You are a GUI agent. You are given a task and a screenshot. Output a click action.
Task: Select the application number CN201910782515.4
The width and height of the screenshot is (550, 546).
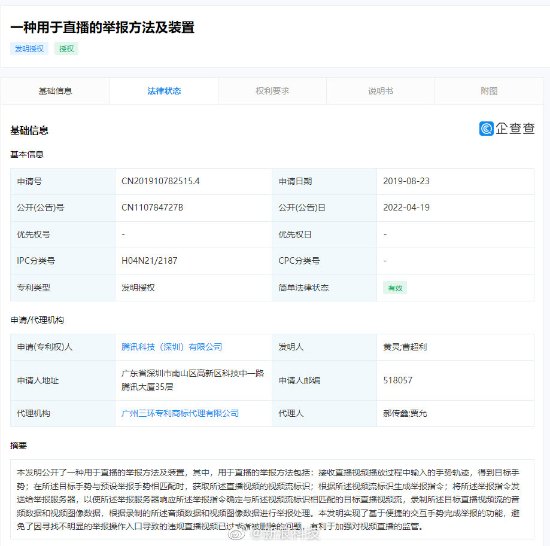point(161,181)
